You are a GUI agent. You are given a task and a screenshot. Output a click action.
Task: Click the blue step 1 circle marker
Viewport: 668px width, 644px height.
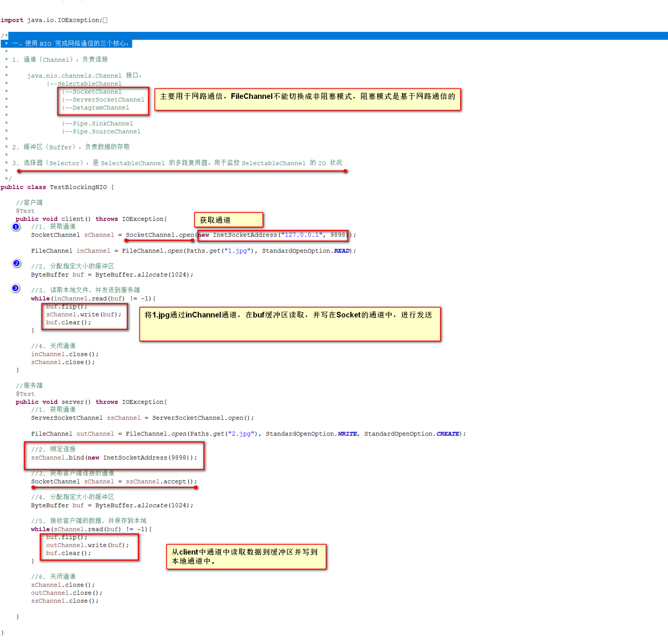point(16,227)
